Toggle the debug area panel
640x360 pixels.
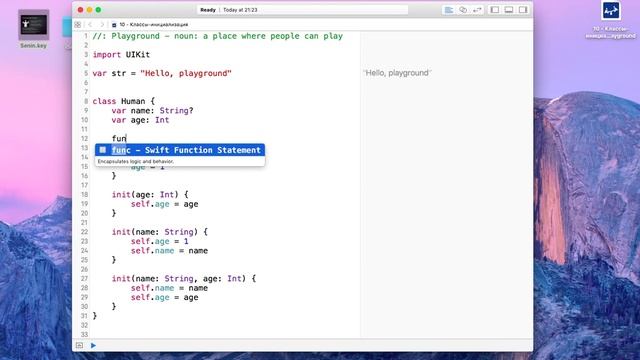[509, 10]
